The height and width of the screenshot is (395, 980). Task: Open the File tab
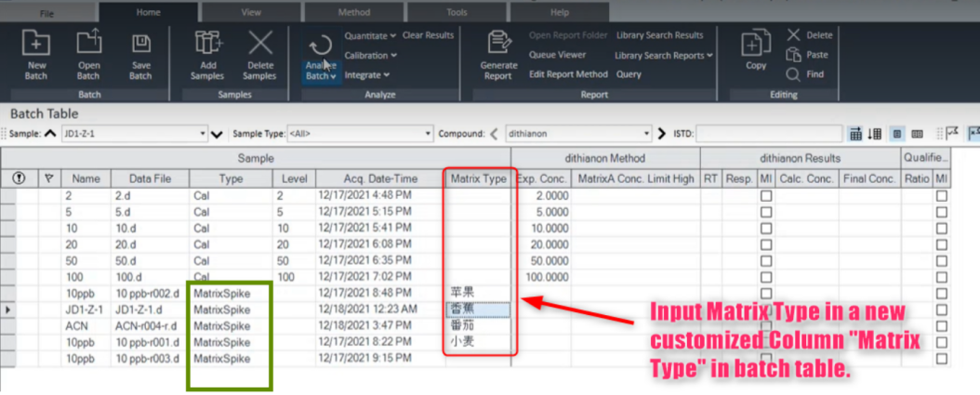[x=46, y=12]
